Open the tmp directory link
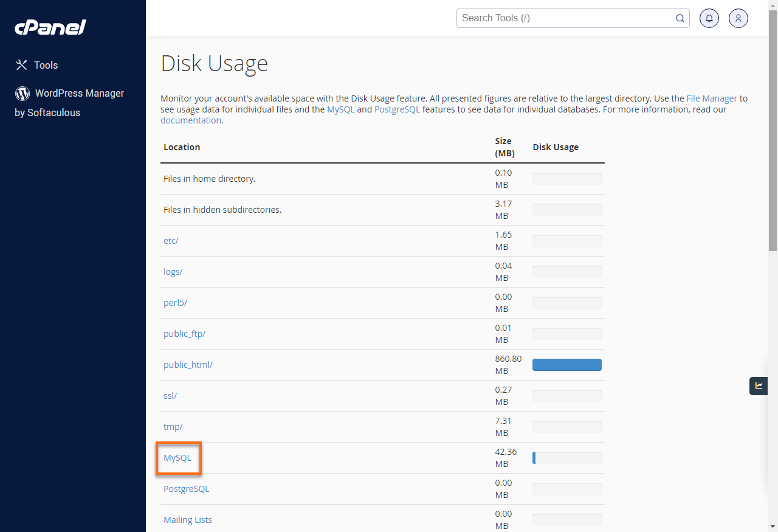778x532 pixels. point(173,426)
